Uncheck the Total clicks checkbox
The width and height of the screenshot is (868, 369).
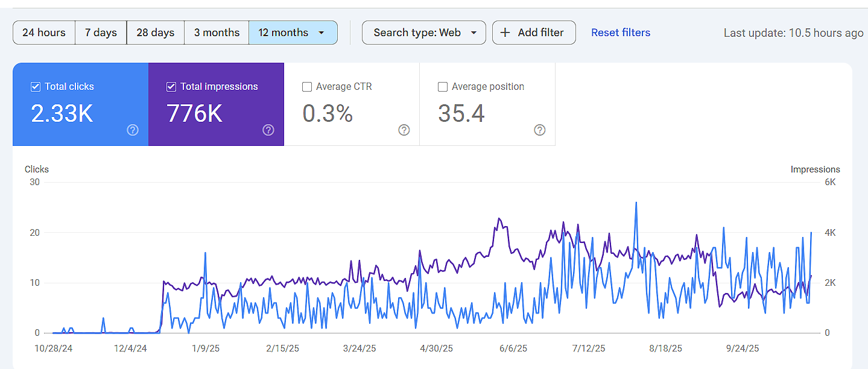click(36, 86)
